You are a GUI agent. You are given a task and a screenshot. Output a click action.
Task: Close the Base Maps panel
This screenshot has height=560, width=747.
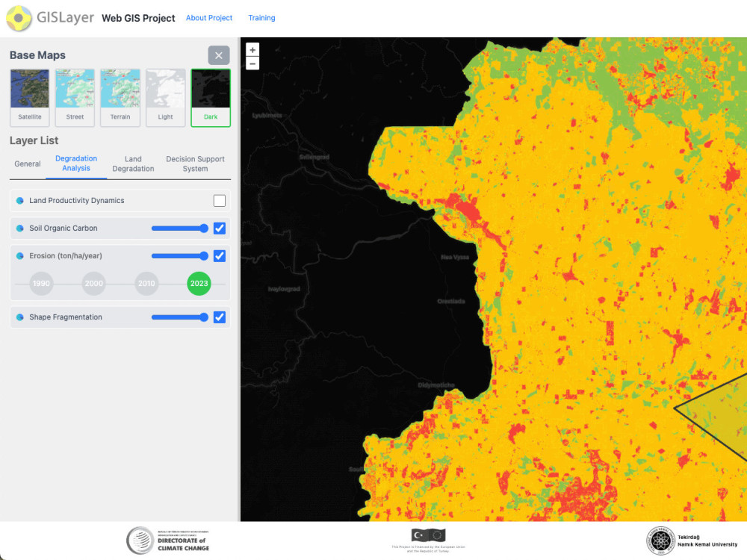pos(219,55)
